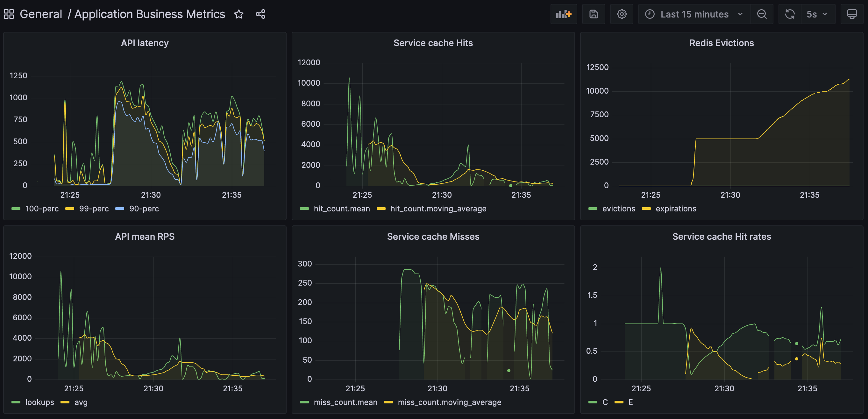Viewport: 868px width, 419px height.
Task: Toggle the lookups series legend
Action: 39,402
